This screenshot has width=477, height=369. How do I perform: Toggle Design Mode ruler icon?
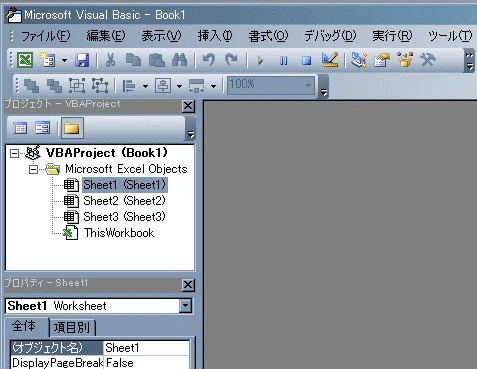[330, 60]
